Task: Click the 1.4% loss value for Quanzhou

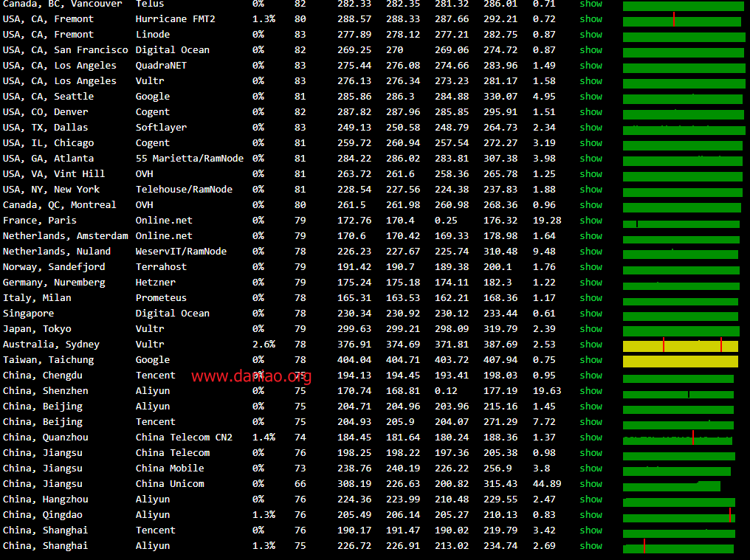Action: tap(264, 437)
